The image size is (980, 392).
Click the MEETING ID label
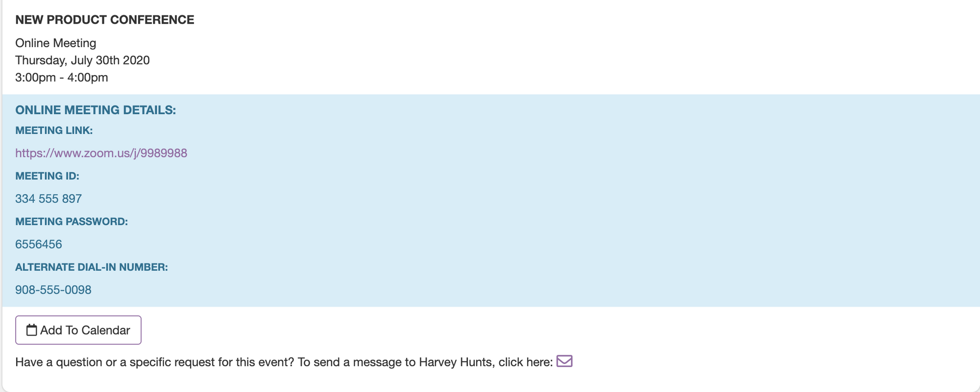point(47,176)
